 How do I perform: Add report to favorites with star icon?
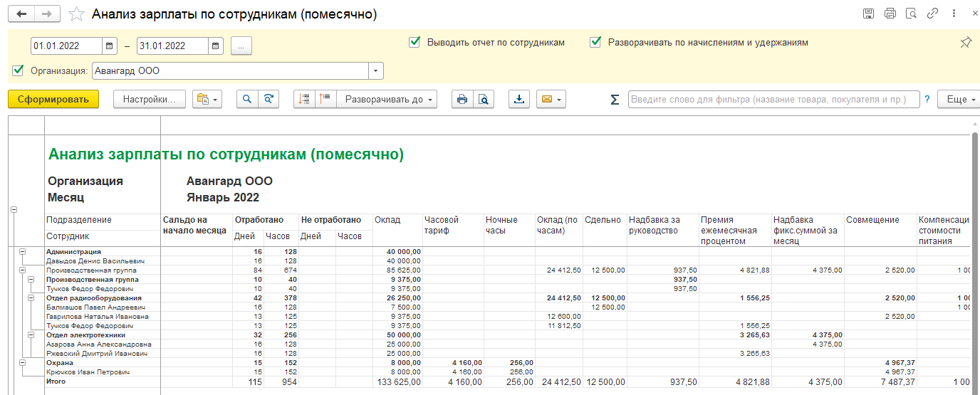coord(75,14)
